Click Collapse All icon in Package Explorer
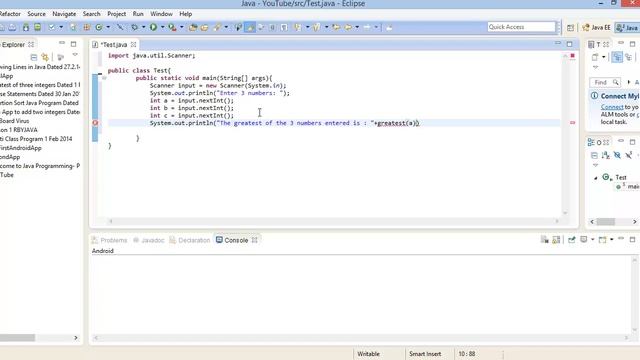640x360 pixels. tap(33, 58)
